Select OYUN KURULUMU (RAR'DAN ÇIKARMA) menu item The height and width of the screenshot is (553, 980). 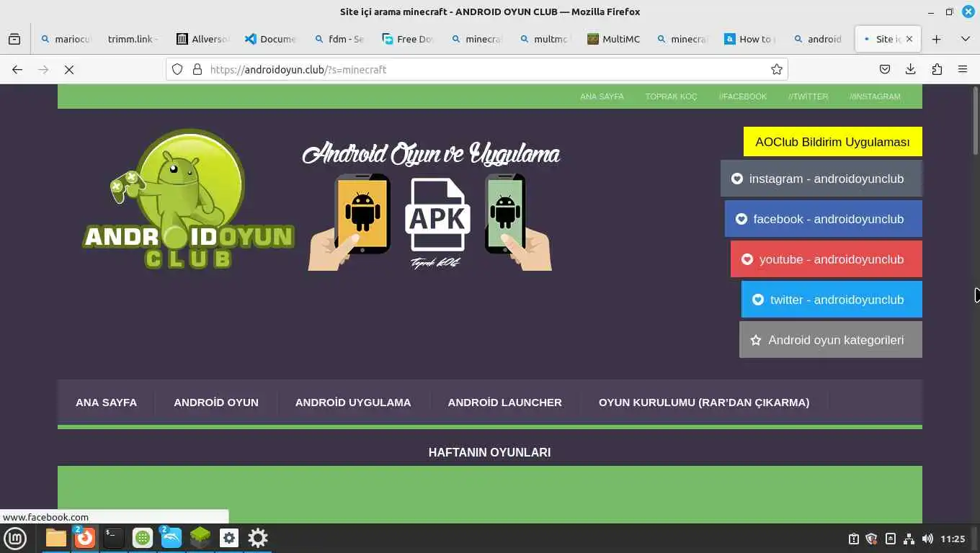click(x=704, y=403)
